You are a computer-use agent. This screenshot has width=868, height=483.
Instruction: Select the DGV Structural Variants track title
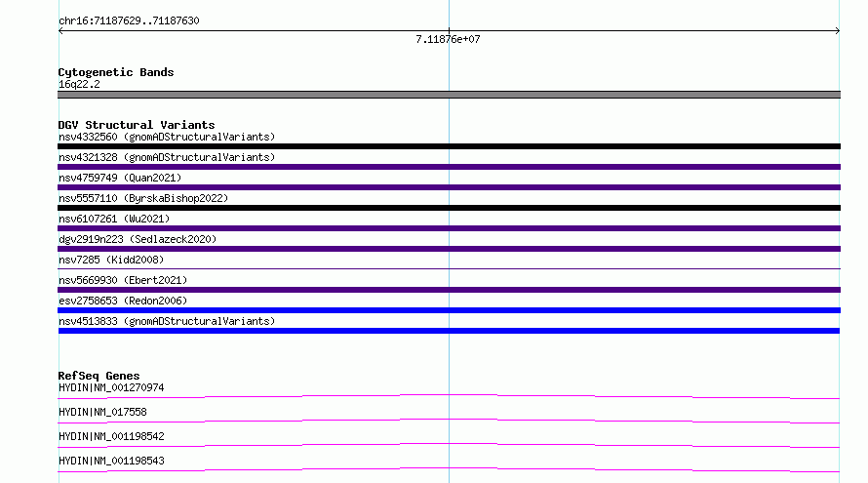(x=137, y=125)
